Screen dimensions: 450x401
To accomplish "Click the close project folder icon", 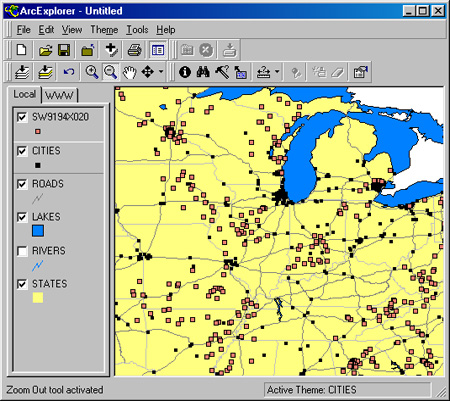I will click(88, 50).
